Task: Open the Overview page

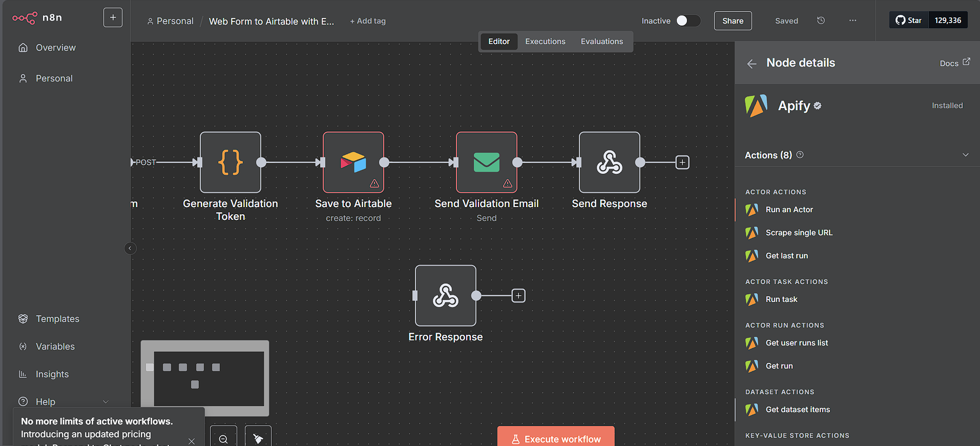Action: point(55,48)
